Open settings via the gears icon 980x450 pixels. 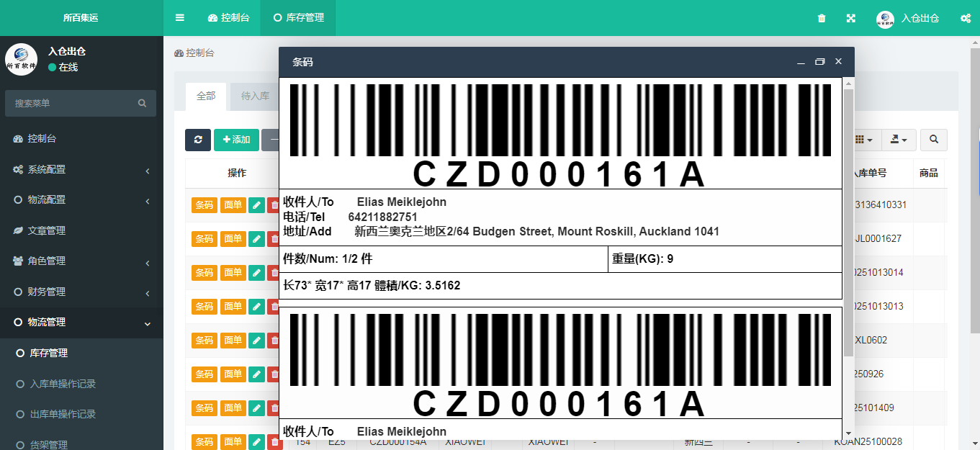[966, 18]
